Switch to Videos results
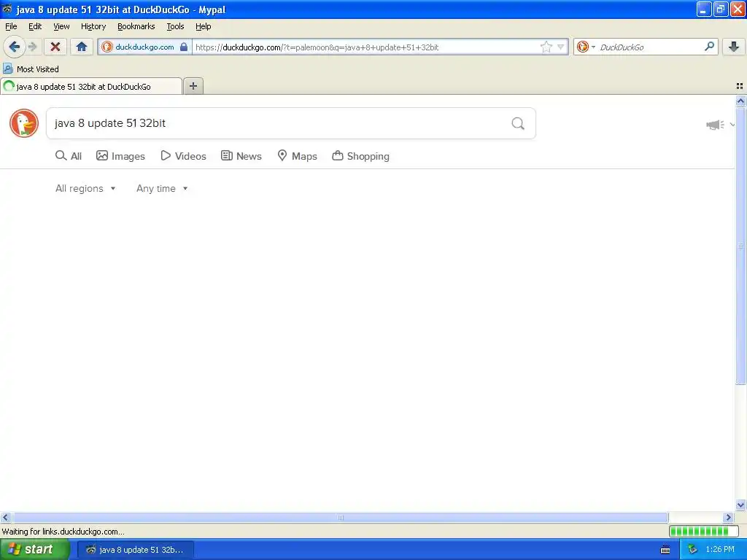 pos(183,156)
